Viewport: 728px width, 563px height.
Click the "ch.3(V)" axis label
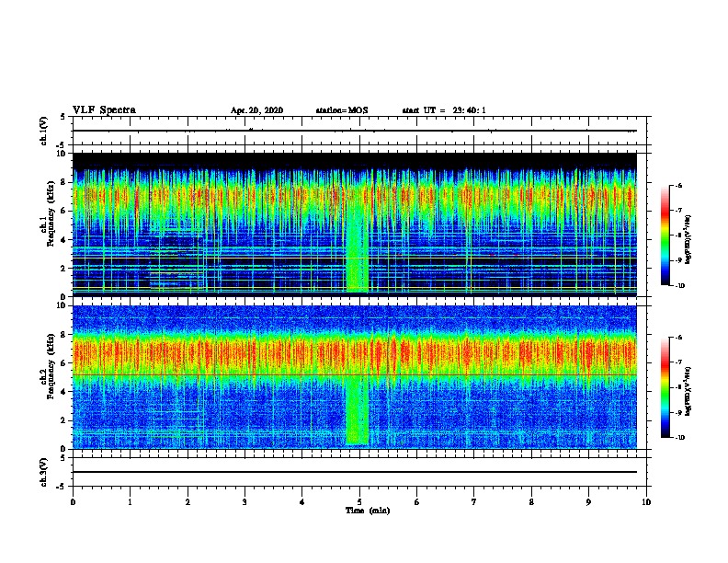[x=44, y=472]
